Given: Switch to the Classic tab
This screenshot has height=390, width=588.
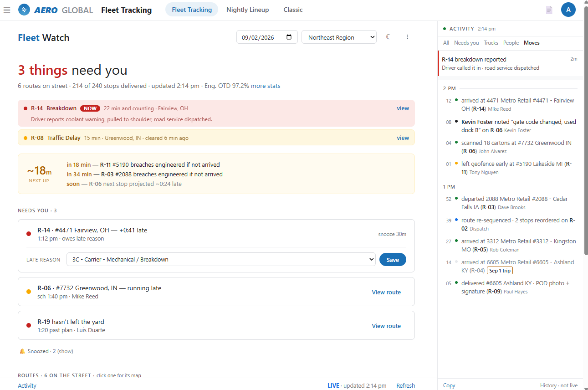Looking at the screenshot, I should pyautogui.click(x=293, y=10).
